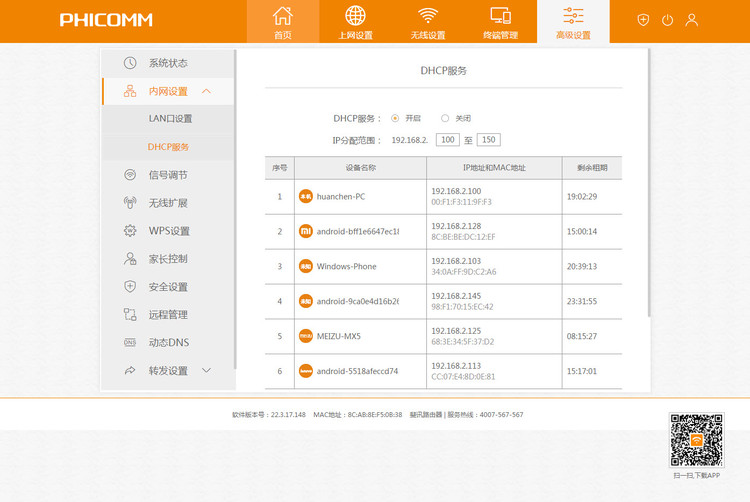Open 无线扩展 wireless extension page

167,203
